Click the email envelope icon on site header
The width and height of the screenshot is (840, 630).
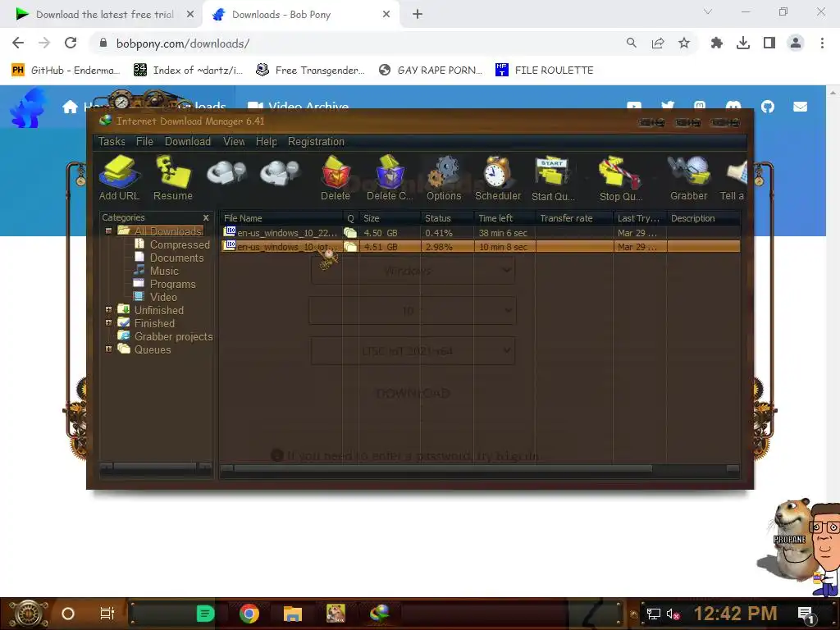pos(801,107)
